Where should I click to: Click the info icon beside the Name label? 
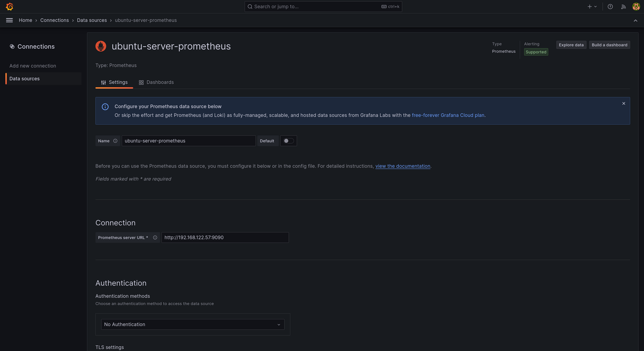[x=115, y=141]
